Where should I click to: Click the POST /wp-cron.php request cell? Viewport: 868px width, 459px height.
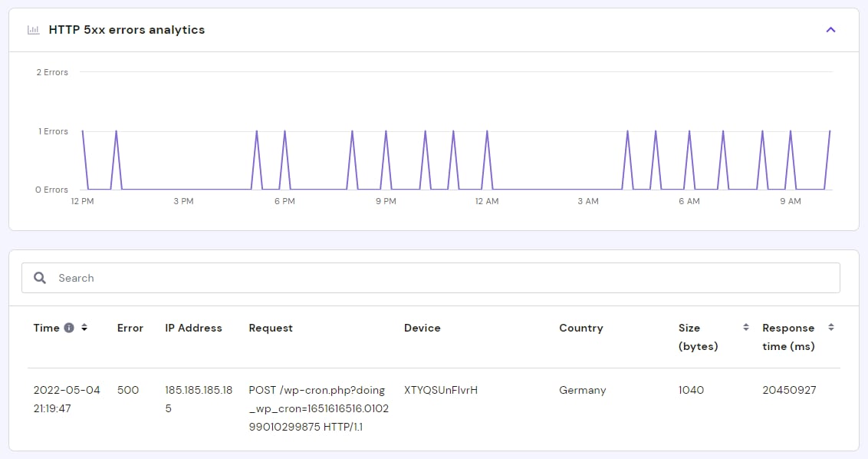(x=318, y=408)
